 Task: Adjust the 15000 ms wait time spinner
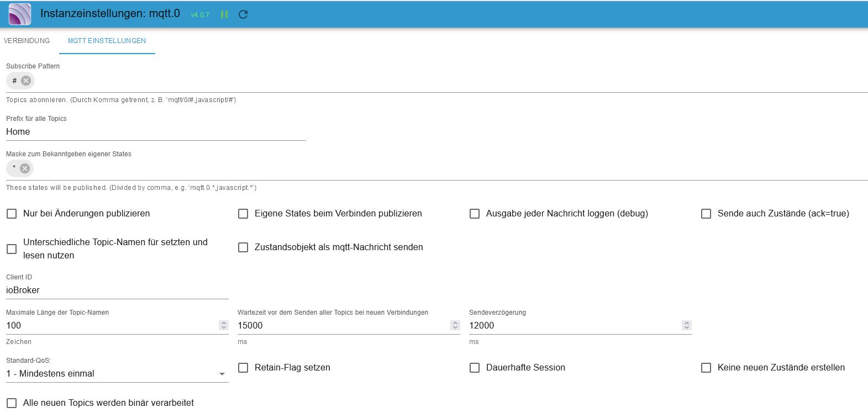point(455,325)
